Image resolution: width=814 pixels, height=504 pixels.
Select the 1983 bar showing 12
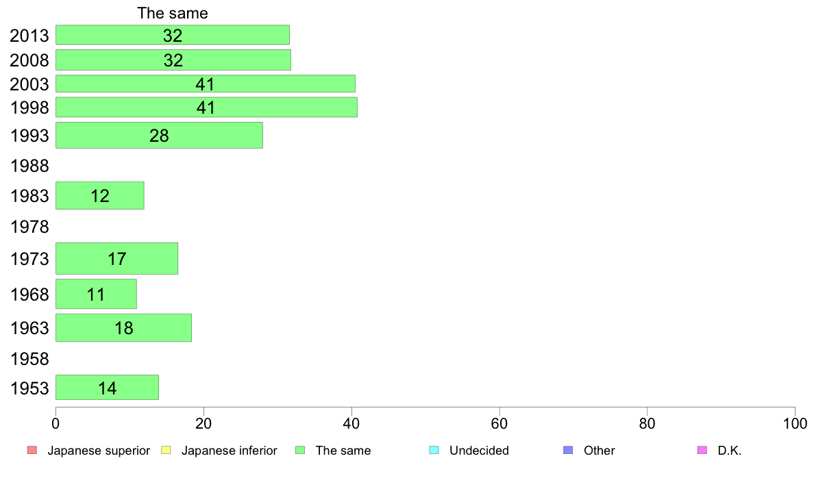(99, 196)
